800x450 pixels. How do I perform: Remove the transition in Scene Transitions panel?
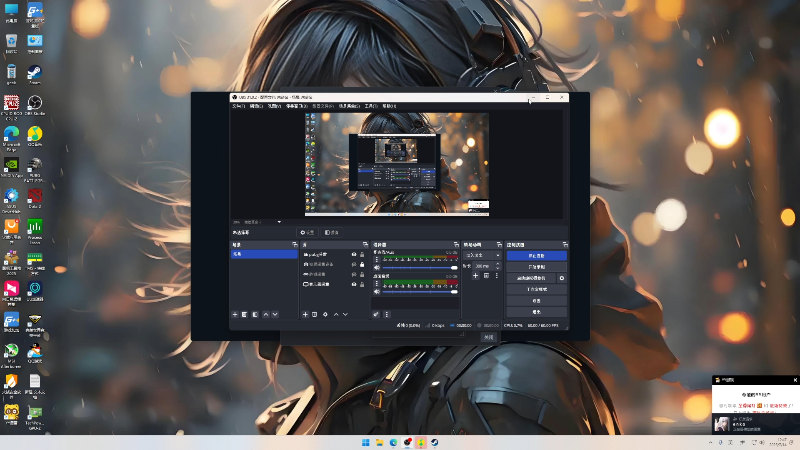[486, 276]
